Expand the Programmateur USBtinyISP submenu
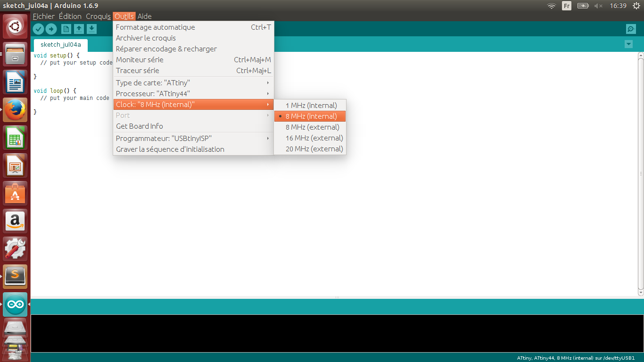Image resolution: width=644 pixels, height=362 pixels. coord(193,138)
